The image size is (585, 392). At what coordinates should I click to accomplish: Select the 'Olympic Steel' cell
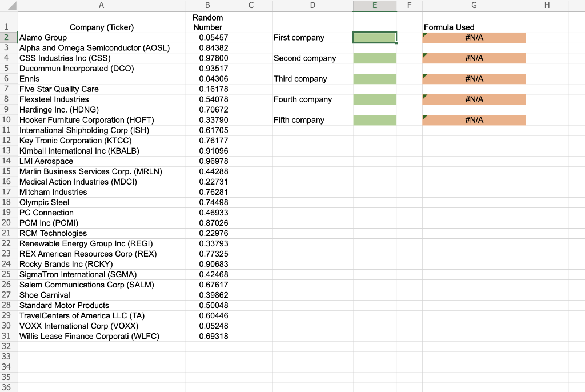pos(102,202)
